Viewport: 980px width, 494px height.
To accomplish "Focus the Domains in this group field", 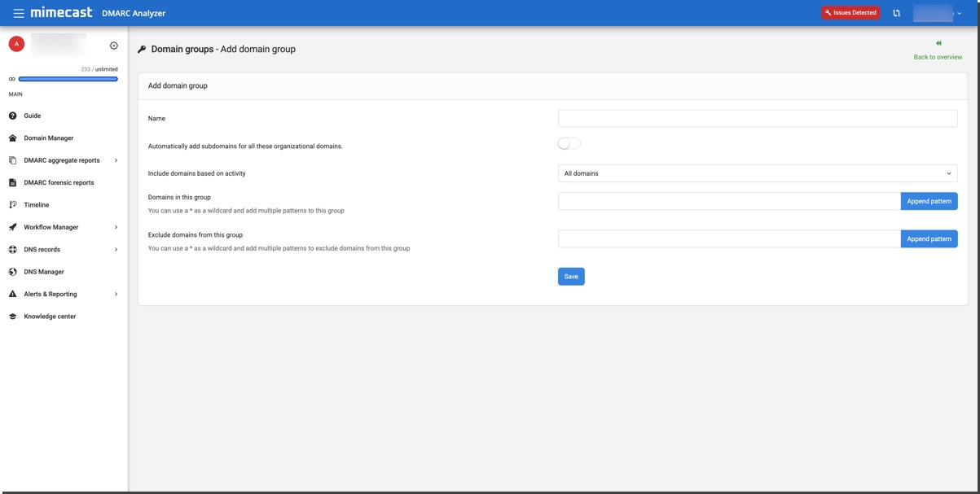I will tap(729, 201).
